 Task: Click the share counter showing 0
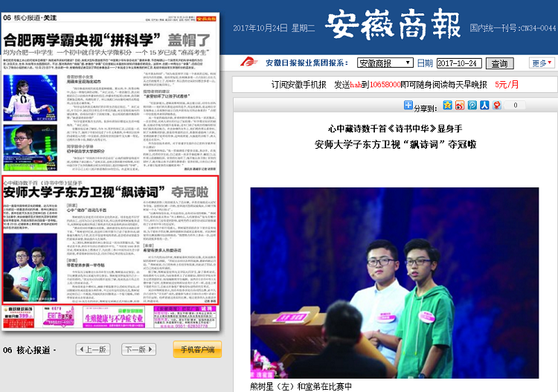515,106
